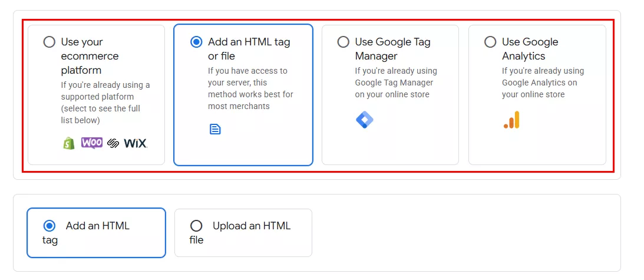Image resolution: width=644 pixels, height=280 pixels.
Task: Click the "Use Google Analytics" card title
Action: (530, 49)
